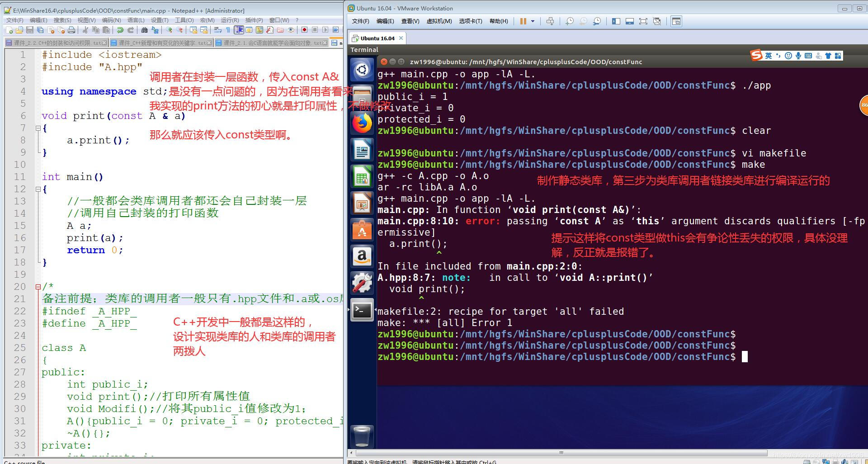This screenshot has width=868, height=464.
Task: Open Amazon from Ubuntu launcher
Action: pos(362,256)
